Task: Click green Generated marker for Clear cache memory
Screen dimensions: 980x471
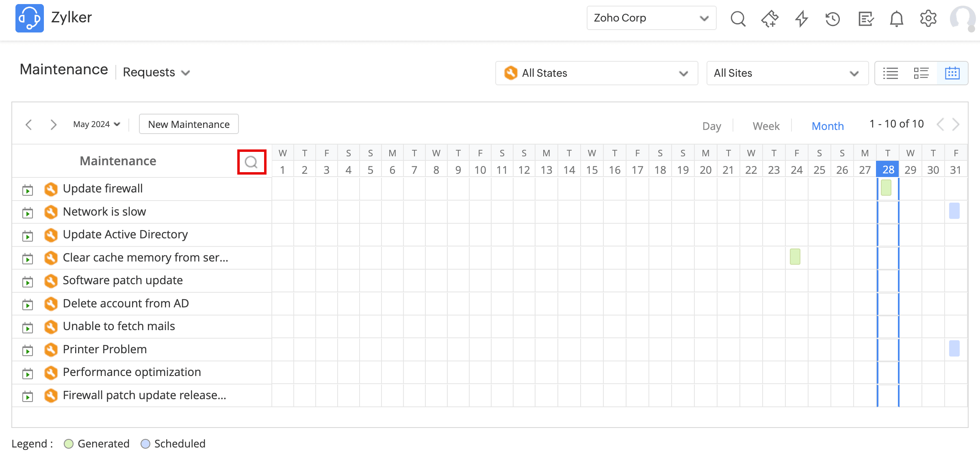Action: (x=795, y=257)
